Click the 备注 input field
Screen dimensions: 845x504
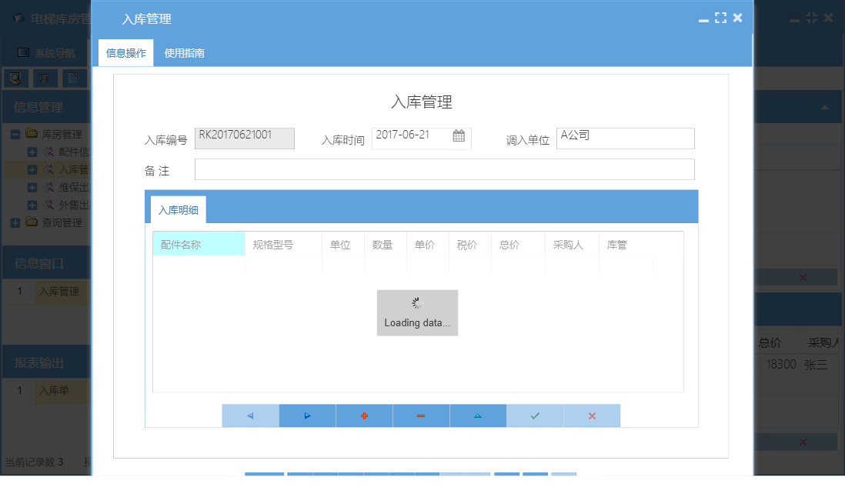tap(444, 169)
